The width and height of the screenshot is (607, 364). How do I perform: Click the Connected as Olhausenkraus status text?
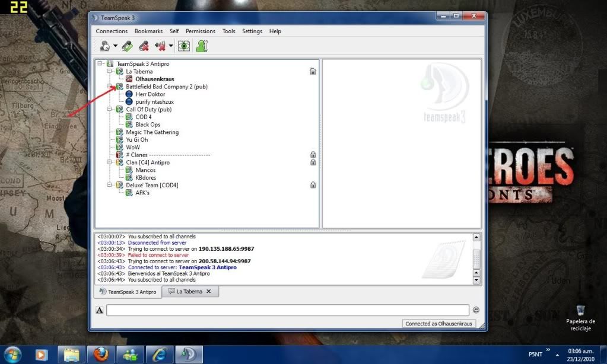click(438, 323)
